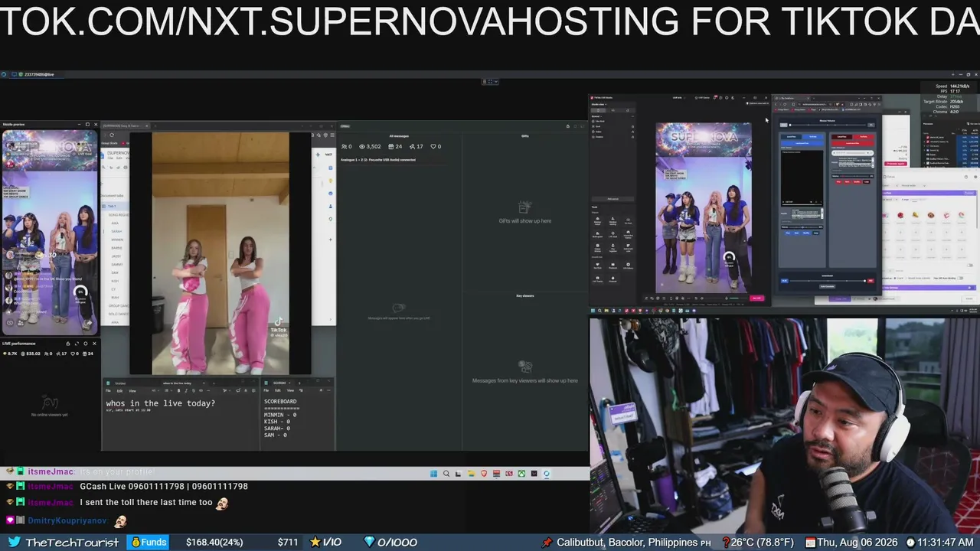
Task: Open File Explorer from the captured taskbar
Action: point(472,474)
